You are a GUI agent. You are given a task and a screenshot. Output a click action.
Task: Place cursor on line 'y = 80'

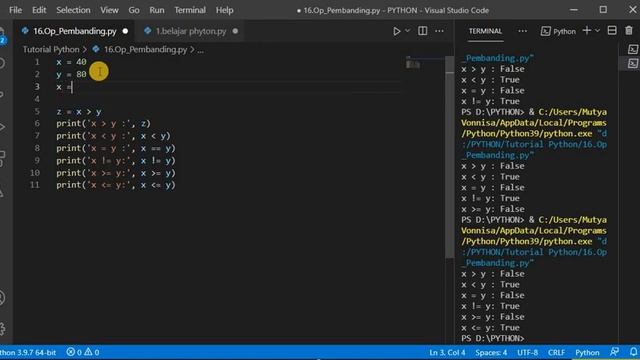tap(71, 74)
